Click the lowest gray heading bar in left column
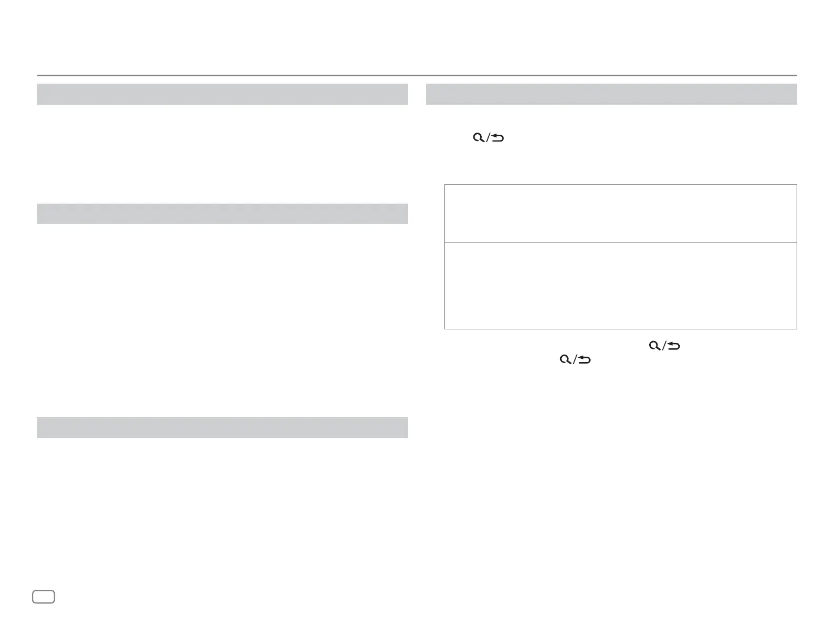 click(222, 428)
